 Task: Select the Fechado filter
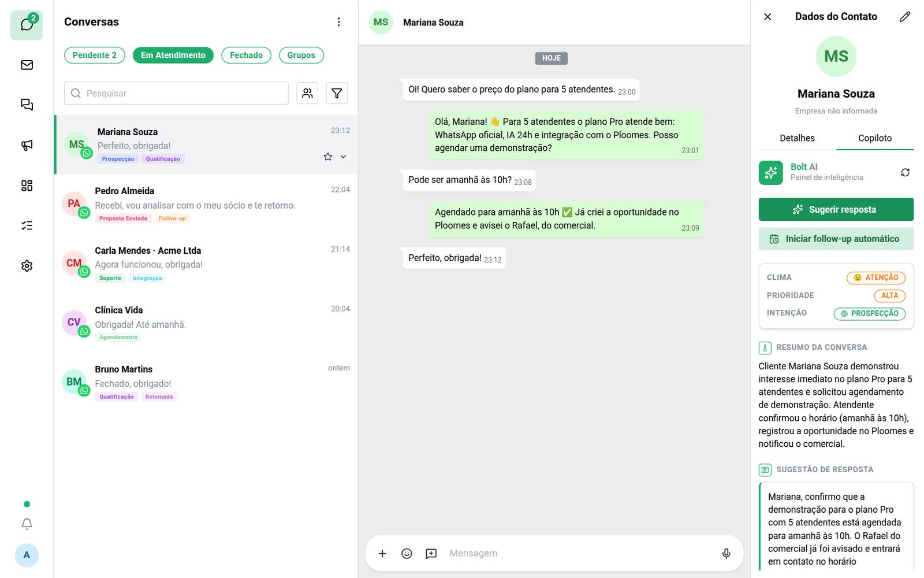[x=246, y=55]
